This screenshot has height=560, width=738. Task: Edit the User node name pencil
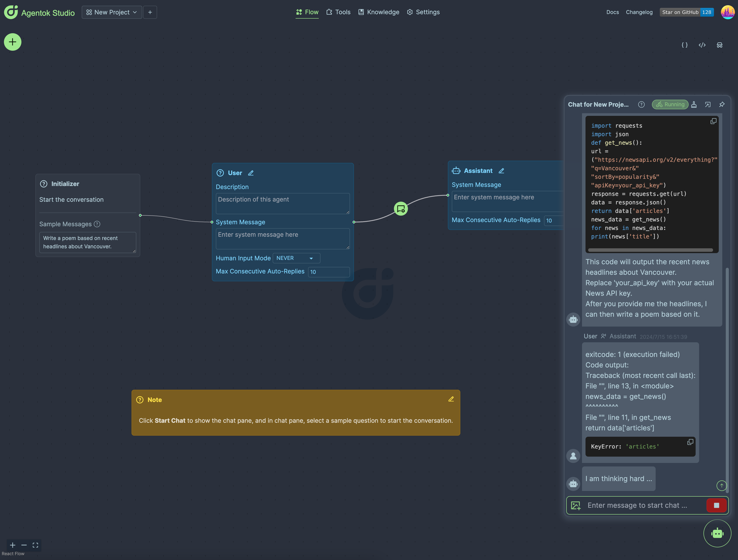coord(251,173)
